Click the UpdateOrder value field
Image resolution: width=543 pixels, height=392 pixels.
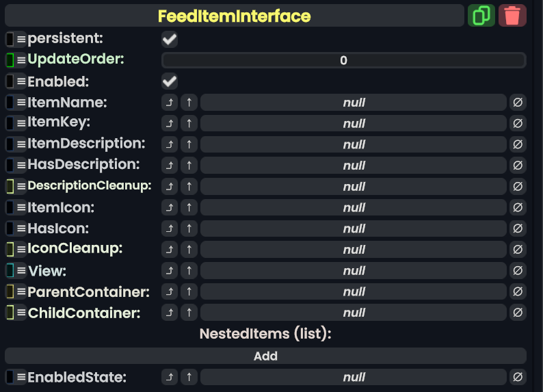tap(343, 60)
